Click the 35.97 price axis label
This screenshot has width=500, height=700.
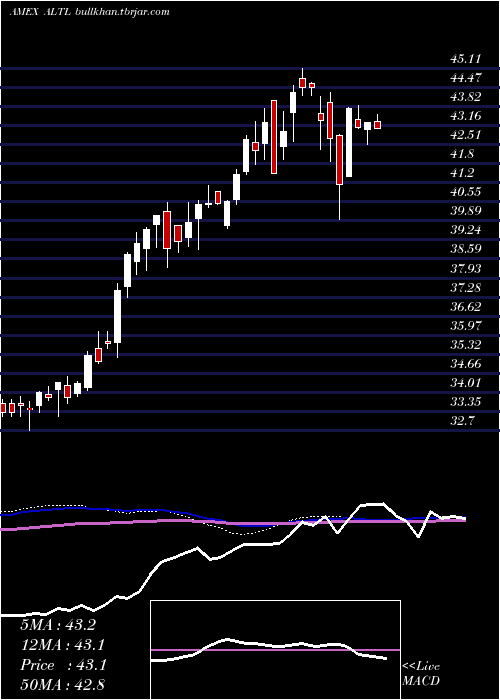tap(465, 325)
